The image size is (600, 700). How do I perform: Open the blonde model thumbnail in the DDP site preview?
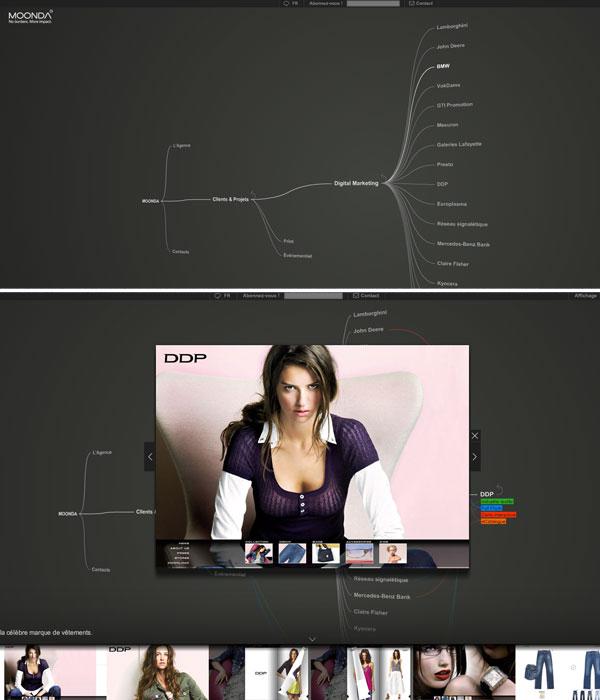pos(393,553)
